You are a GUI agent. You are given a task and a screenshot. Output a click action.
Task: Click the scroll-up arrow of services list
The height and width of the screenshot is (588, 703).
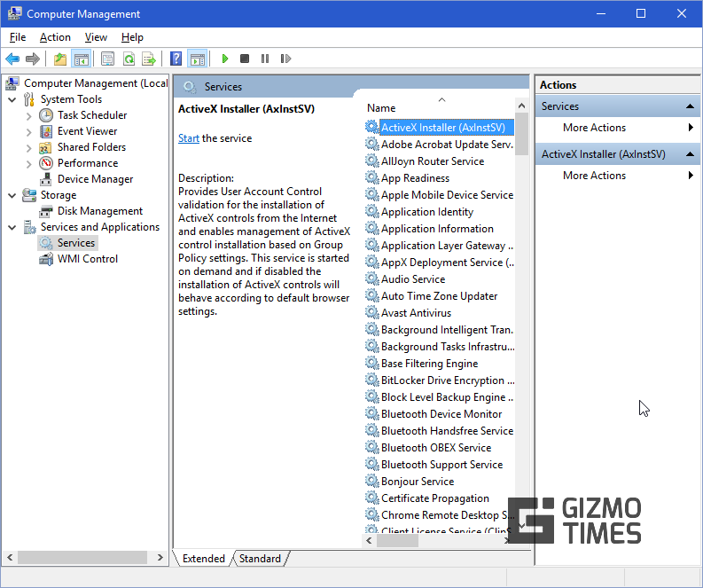tap(521, 106)
